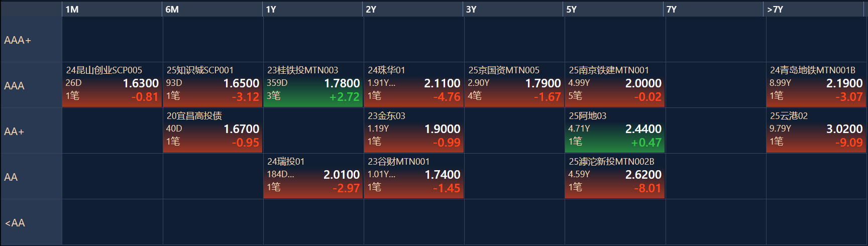The image size is (868, 246).
Task: Open the 23桂铁投MTN003 green cell
Action: coord(313,84)
